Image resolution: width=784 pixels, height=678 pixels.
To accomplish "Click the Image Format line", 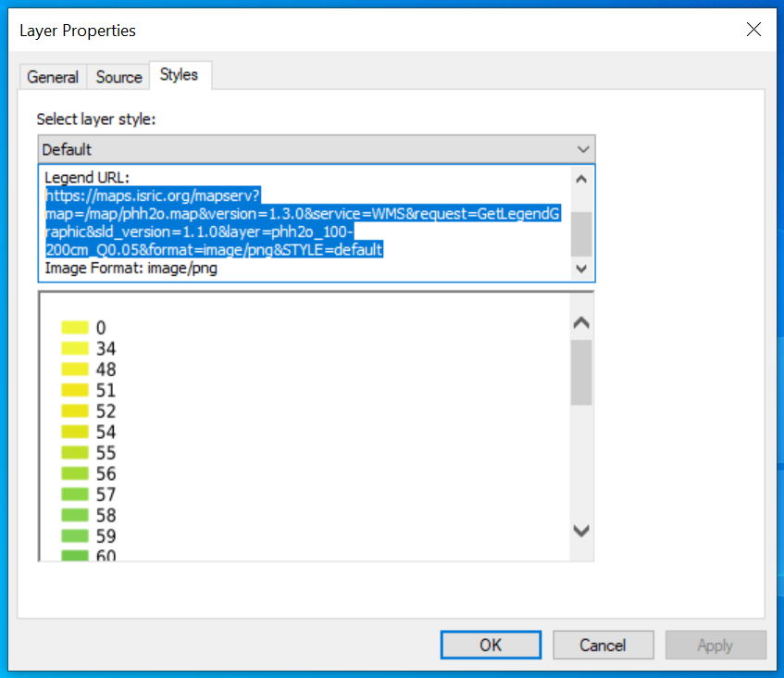I will pyautogui.click(x=131, y=269).
